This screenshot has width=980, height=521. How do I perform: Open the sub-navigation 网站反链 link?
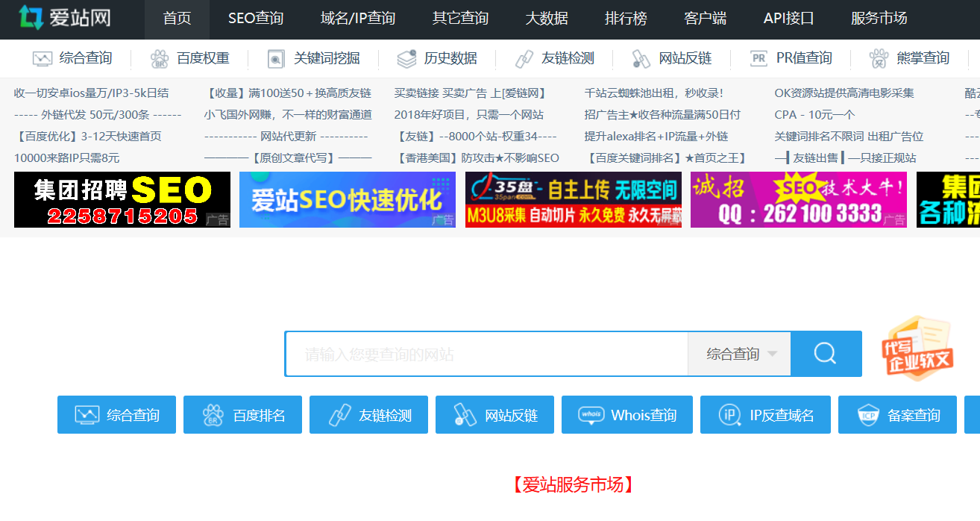pyautogui.click(x=685, y=58)
